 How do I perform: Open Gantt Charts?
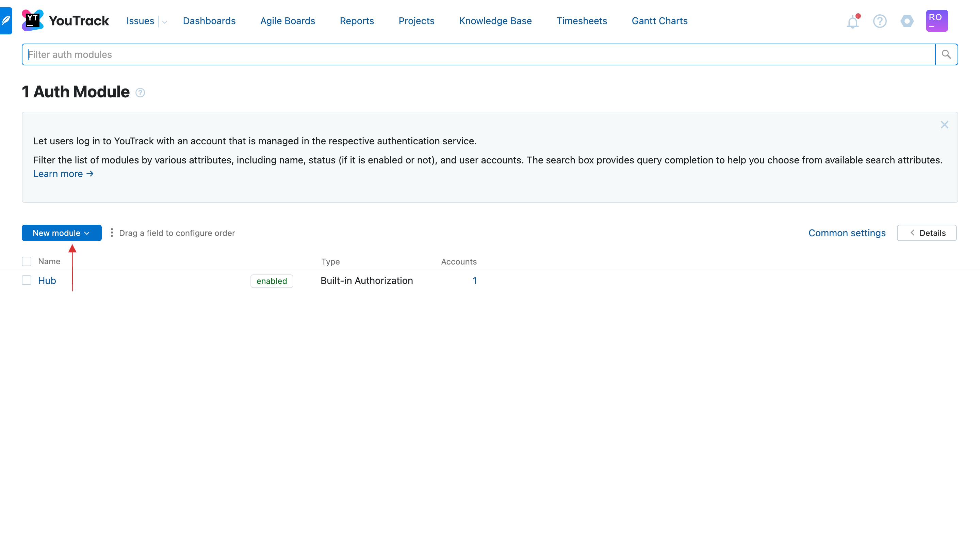(x=659, y=21)
